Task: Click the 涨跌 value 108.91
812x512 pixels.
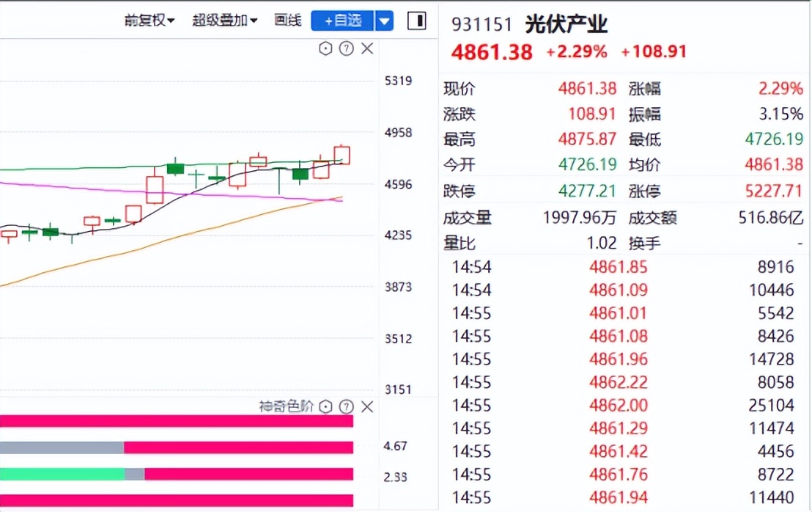Action: 592,114
